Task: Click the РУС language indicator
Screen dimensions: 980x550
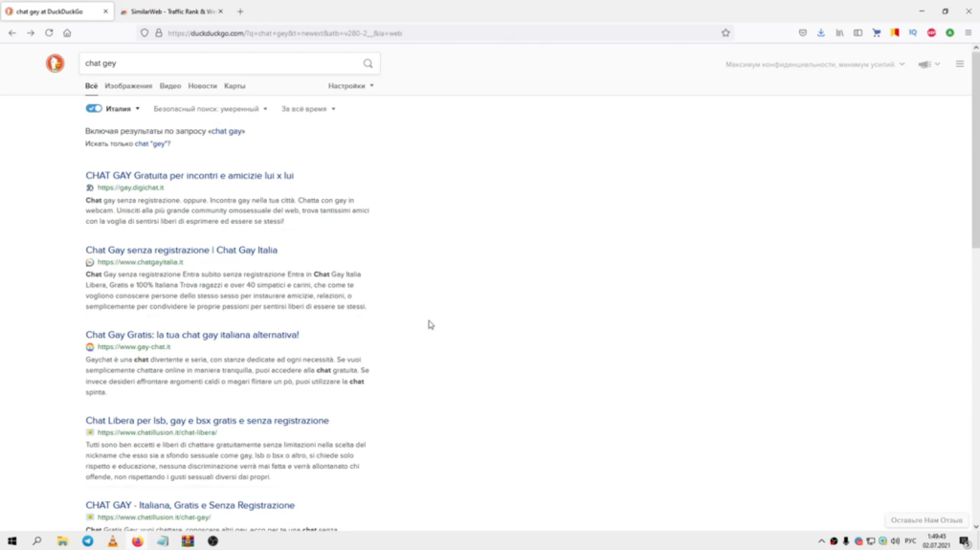Action: (911, 541)
